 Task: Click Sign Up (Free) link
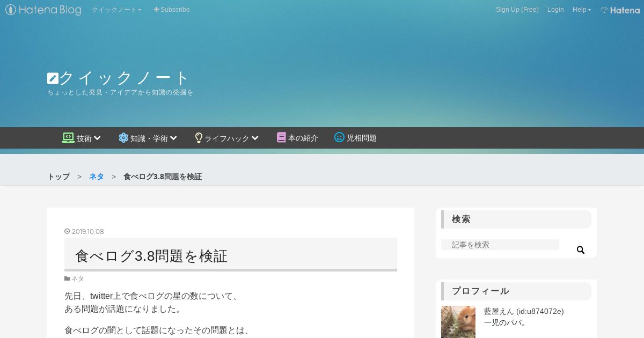[x=517, y=10]
